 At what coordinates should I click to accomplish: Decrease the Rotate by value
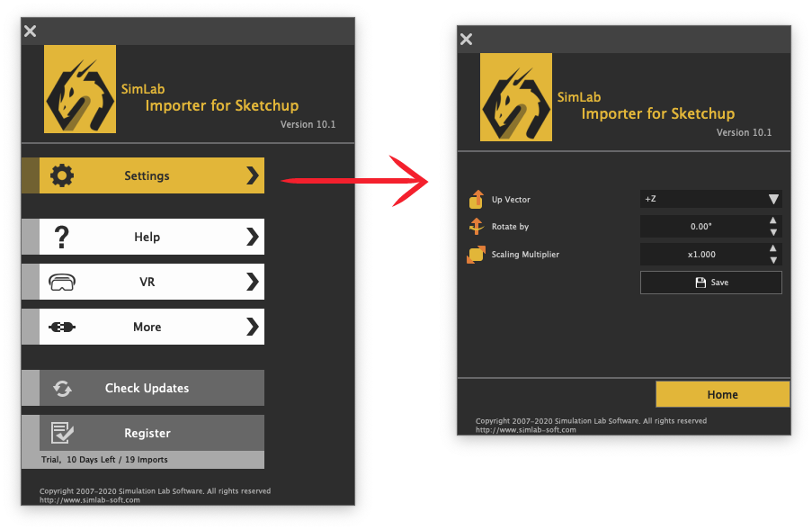point(773,233)
